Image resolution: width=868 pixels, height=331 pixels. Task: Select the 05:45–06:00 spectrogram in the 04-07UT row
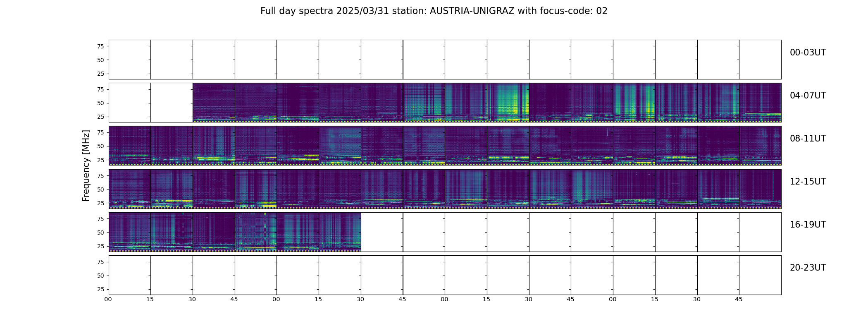424,103
